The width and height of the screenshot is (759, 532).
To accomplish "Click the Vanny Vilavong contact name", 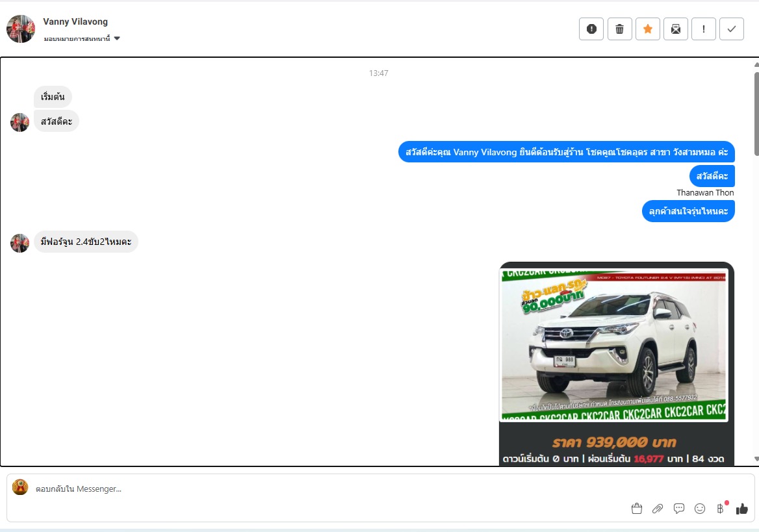I will [x=75, y=22].
